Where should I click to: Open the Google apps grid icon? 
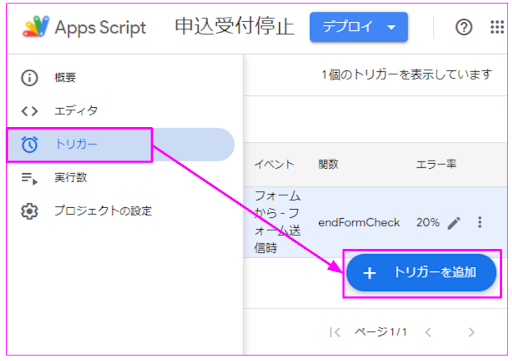[497, 27]
